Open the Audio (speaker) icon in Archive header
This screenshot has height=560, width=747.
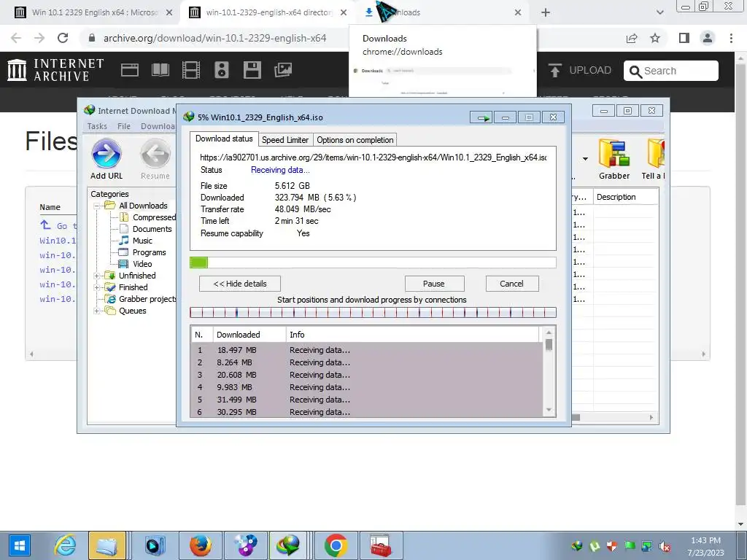tap(222, 70)
